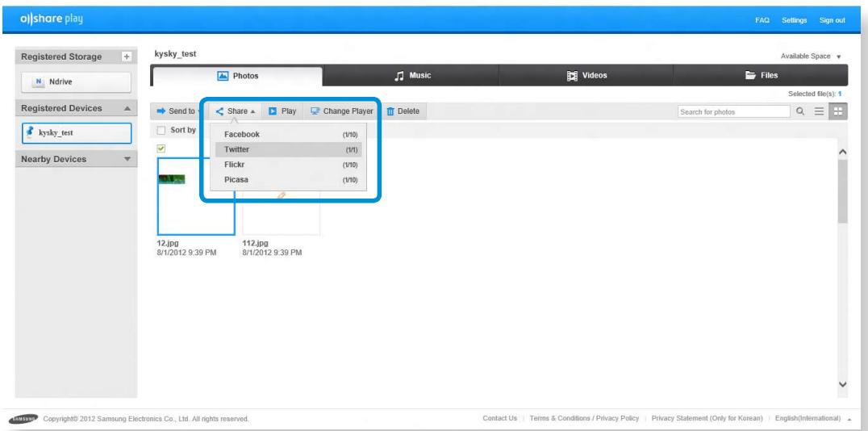This screenshot has width=868, height=431.
Task: Delete the selected photo
Action: pyautogui.click(x=403, y=111)
